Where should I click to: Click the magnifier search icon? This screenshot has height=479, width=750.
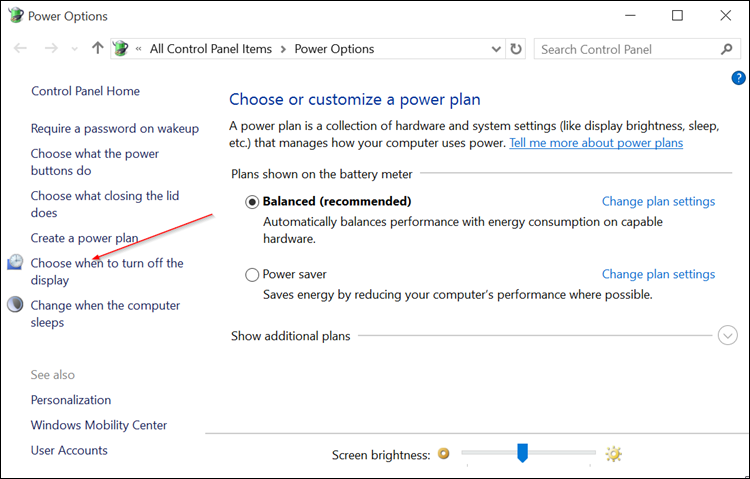point(727,49)
